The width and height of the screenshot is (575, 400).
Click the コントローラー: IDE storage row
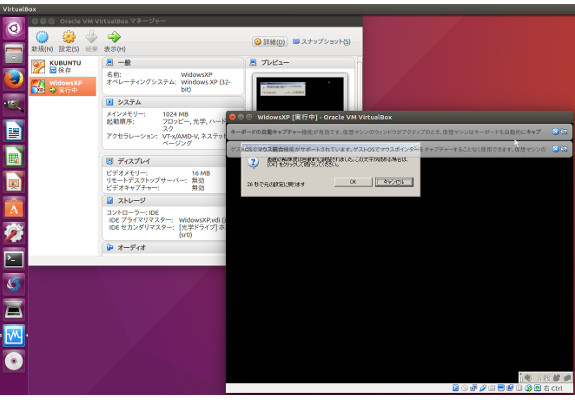pyautogui.click(x=133, y=213)
